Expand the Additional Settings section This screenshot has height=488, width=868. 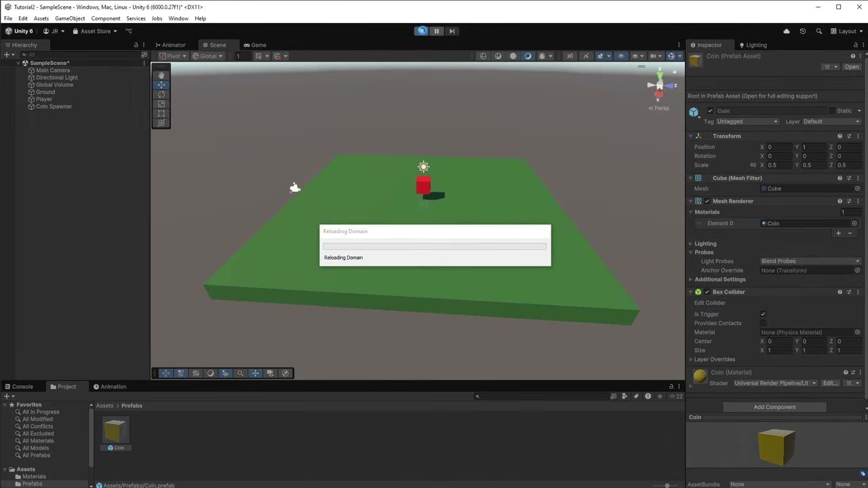coord(690,279)
